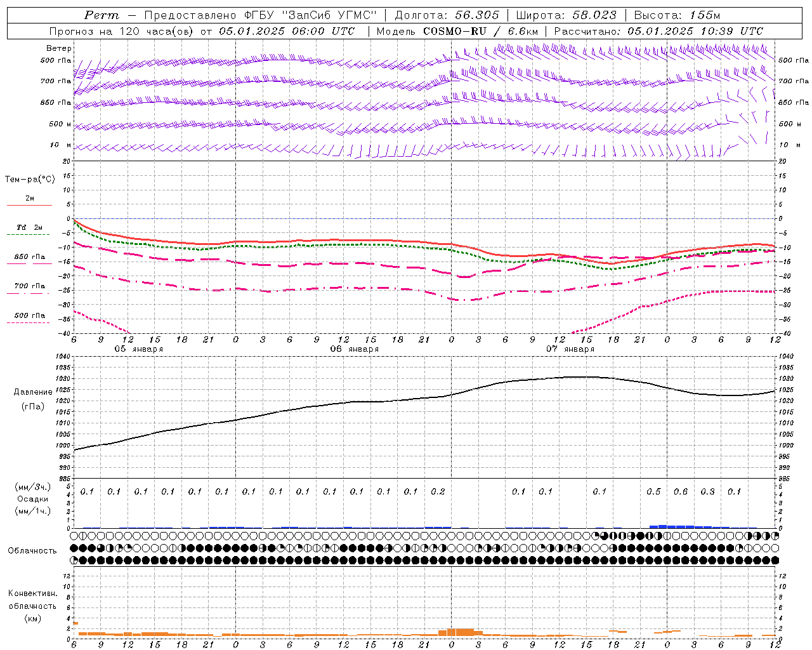Select the left "500 м" wind level label
Screen dimensions: 812x650
click(60, 124)
